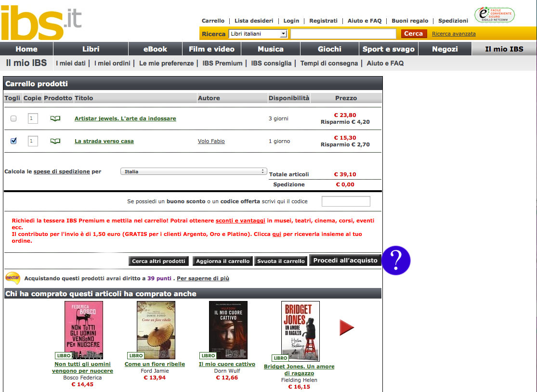Screen dimensions: 537x392
Task: Click Il mio cuore cattivo book cover
Action: pyautogui.click(x=228, y=330)
